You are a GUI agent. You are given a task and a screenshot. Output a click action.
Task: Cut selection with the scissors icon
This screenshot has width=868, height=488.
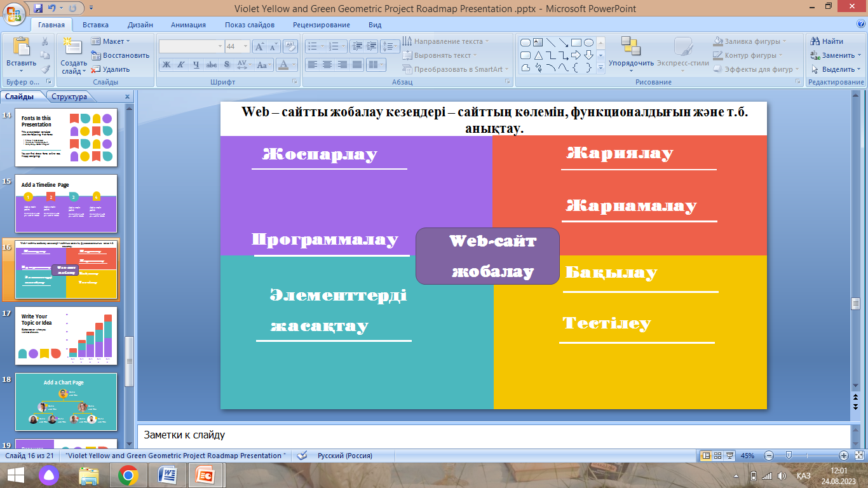45,41
